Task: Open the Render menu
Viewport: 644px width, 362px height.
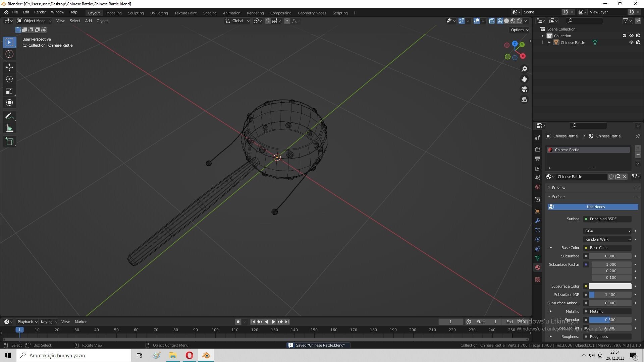Action: coord(40,12)
